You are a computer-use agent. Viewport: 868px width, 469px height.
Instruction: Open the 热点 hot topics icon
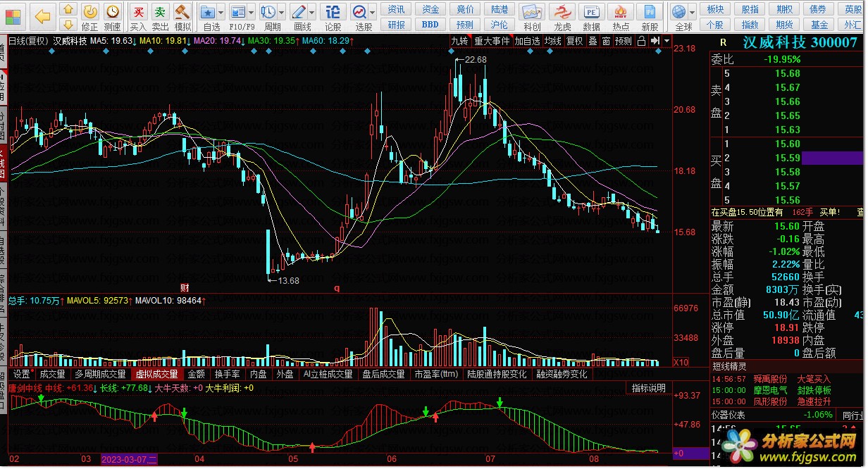click(x=621, y=16)
